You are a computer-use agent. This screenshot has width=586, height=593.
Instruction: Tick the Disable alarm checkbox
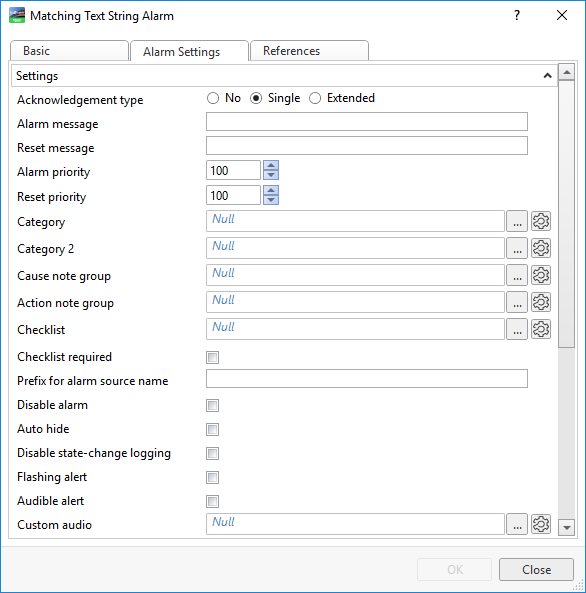(213, 405)
